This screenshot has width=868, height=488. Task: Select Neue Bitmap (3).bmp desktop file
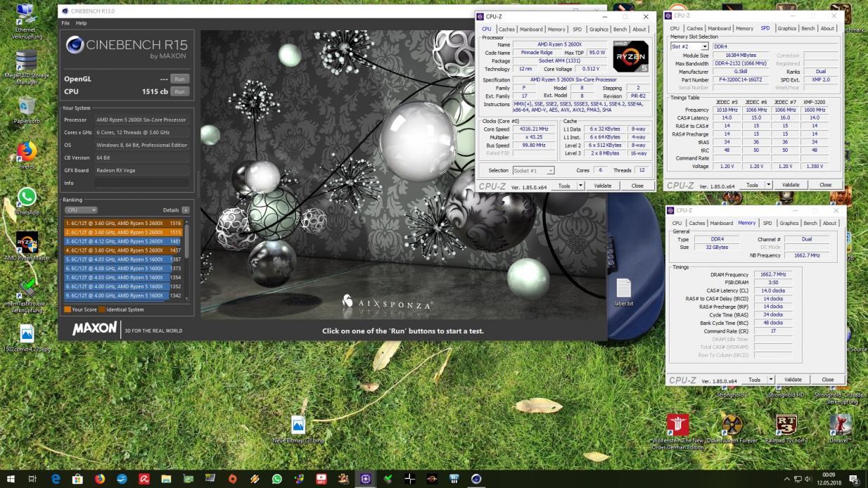(298, 429)
